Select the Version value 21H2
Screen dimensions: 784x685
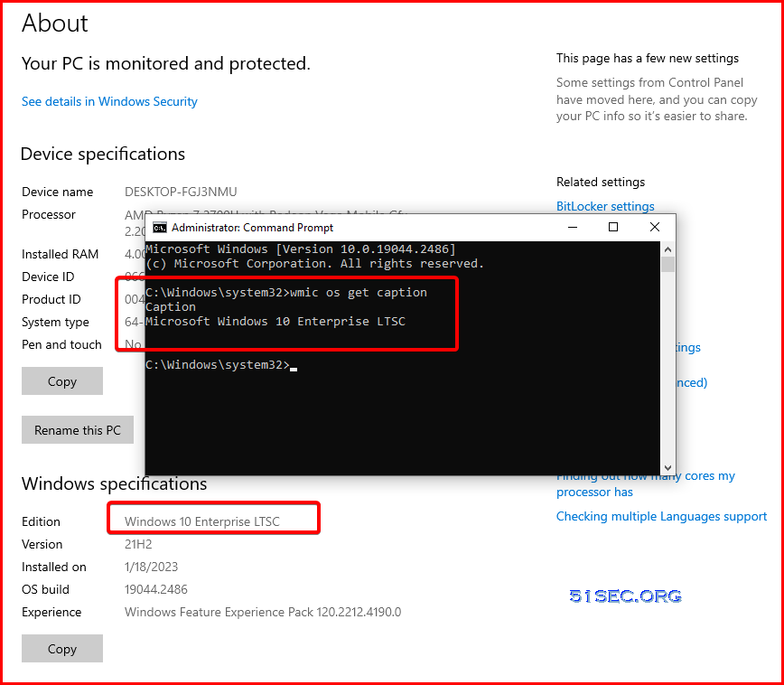138,544
